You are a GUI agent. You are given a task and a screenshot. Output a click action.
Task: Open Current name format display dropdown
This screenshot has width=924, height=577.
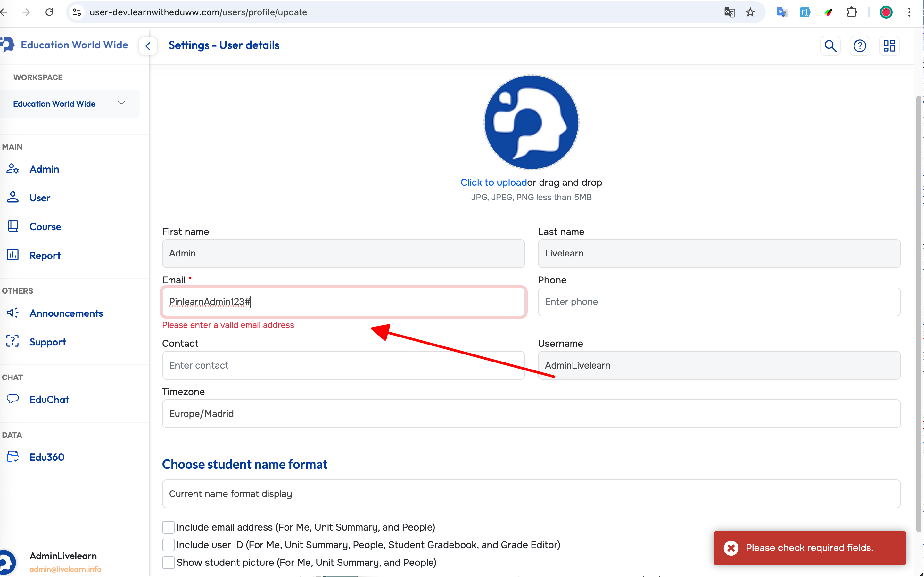pos(531,493)
